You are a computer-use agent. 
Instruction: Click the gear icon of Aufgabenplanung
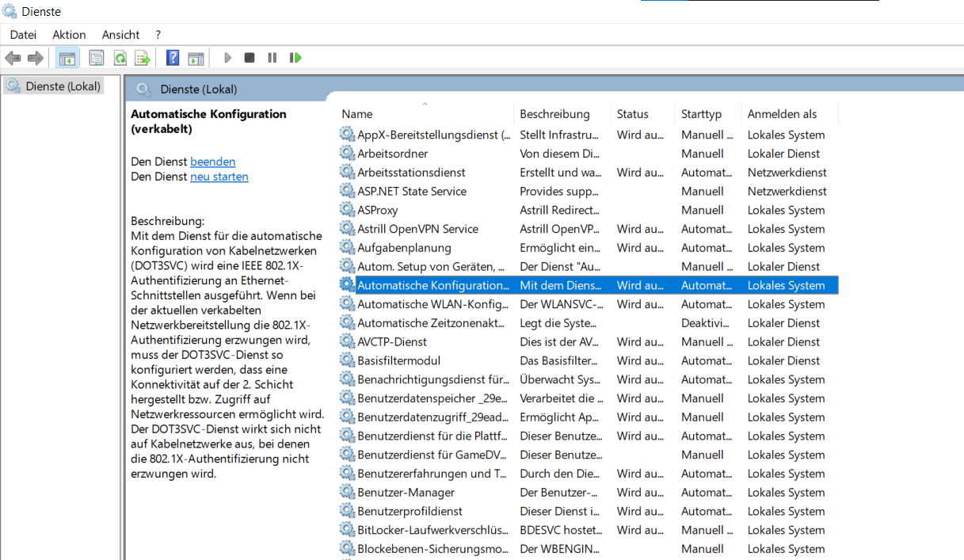point(347,248)
